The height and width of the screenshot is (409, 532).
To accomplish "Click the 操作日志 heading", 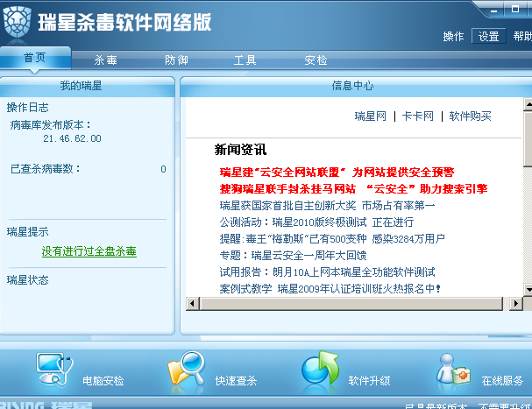I will tap(27, 108).
